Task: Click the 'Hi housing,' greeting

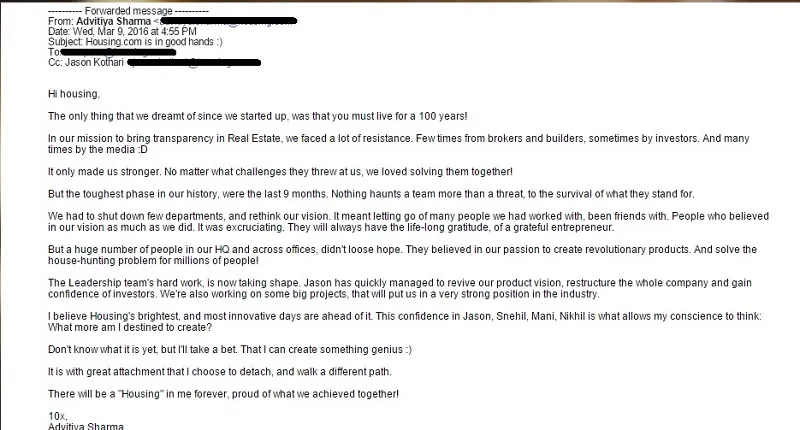Action: point(74,94)
